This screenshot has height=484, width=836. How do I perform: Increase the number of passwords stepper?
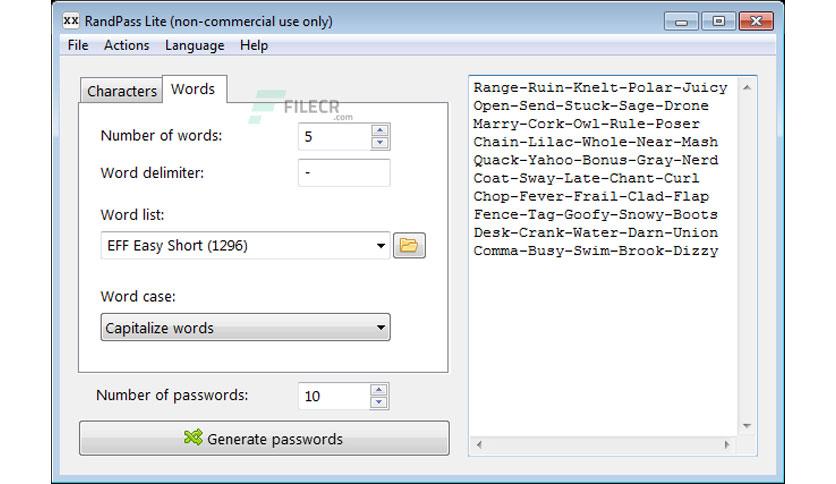[x=379, y=390]
